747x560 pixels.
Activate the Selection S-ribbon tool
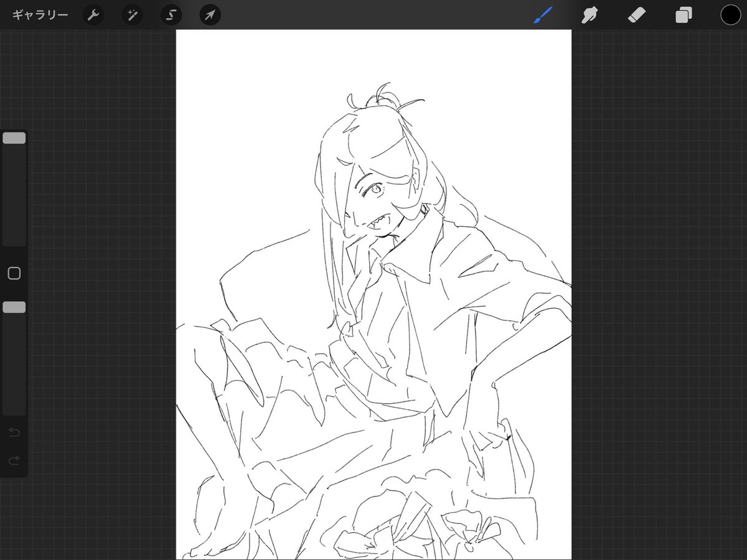[x=171, y=15]
